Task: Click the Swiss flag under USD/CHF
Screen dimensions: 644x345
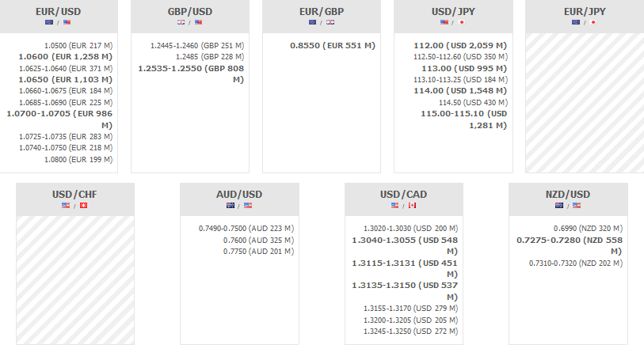Action: click(x=84, y=206)
